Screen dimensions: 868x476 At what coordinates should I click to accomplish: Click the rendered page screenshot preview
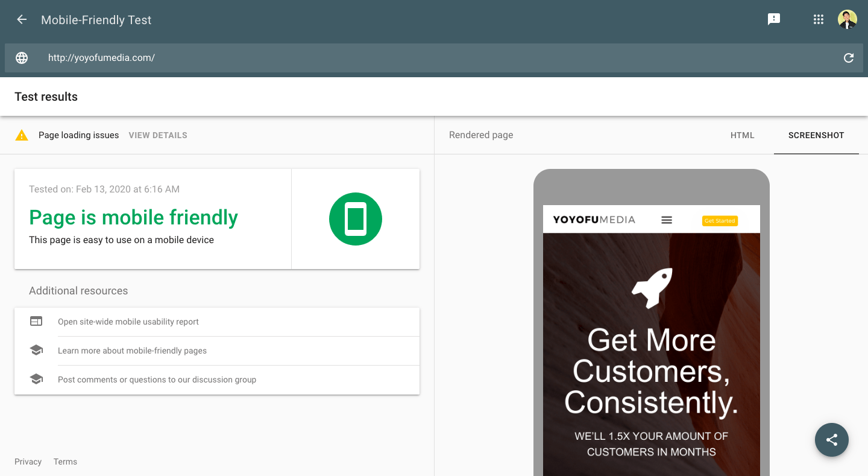(x=651, y=350)
